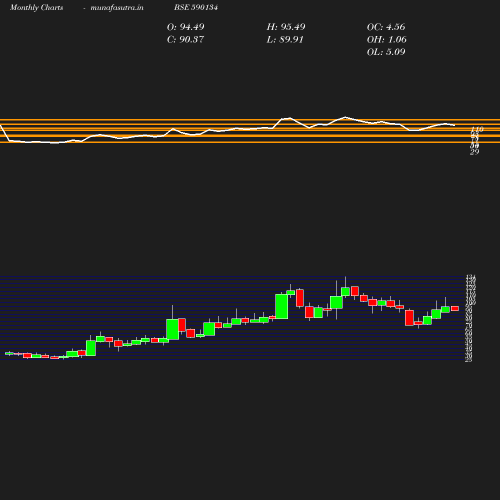This screenshot has height=500, width=500.
Task: Click the '110' indicator axis label
Action: (x=477, y=129)
